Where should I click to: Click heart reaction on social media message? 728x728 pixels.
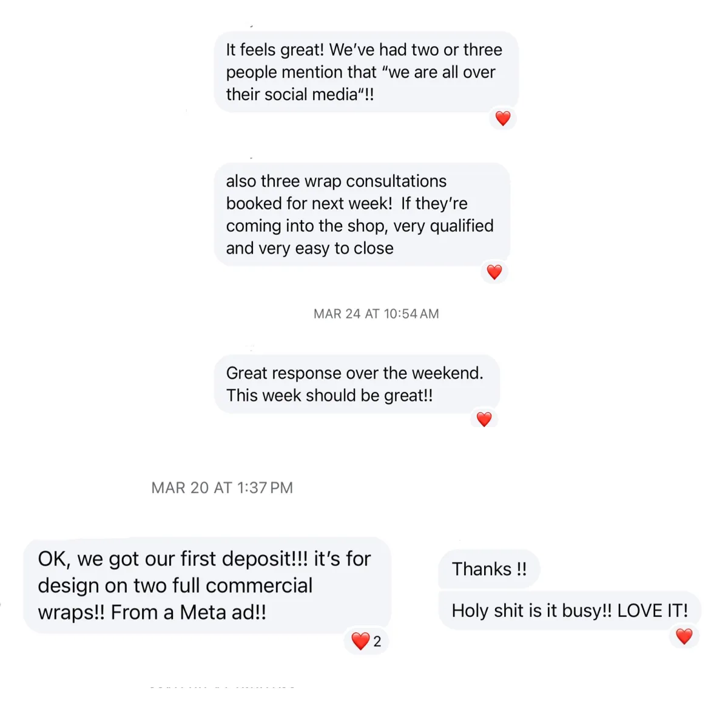(x=503, y=118)
